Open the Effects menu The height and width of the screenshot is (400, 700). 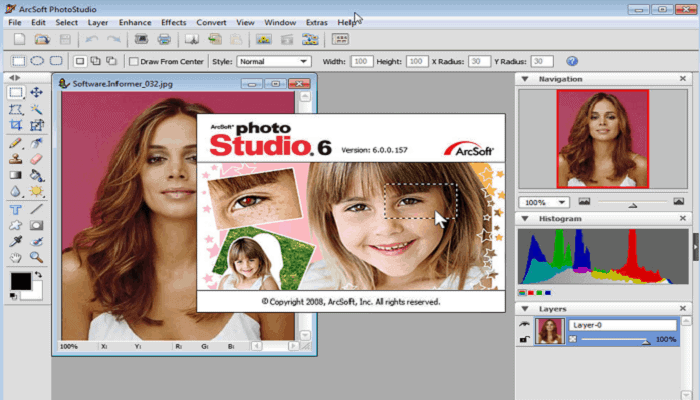click(174, 22)
